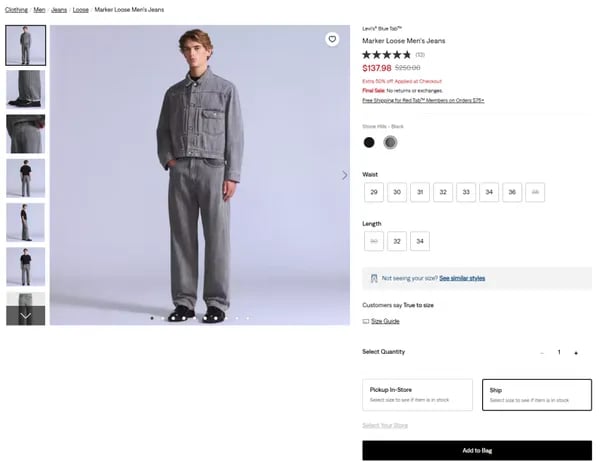Increase quantity with plus icon
The image size is (600, 462).
[x=576, y=353]
